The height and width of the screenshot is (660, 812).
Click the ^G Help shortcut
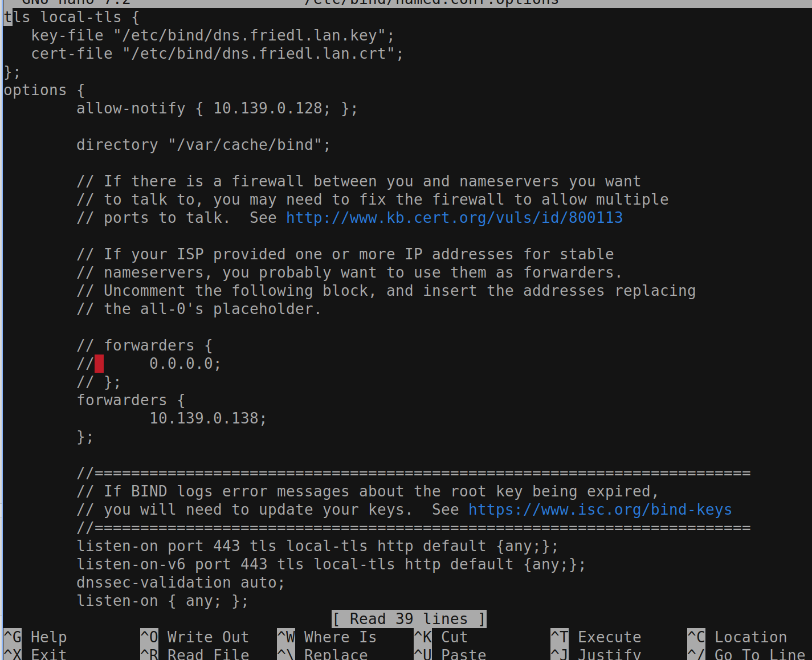pyautogui.click(x=35, y=637)
